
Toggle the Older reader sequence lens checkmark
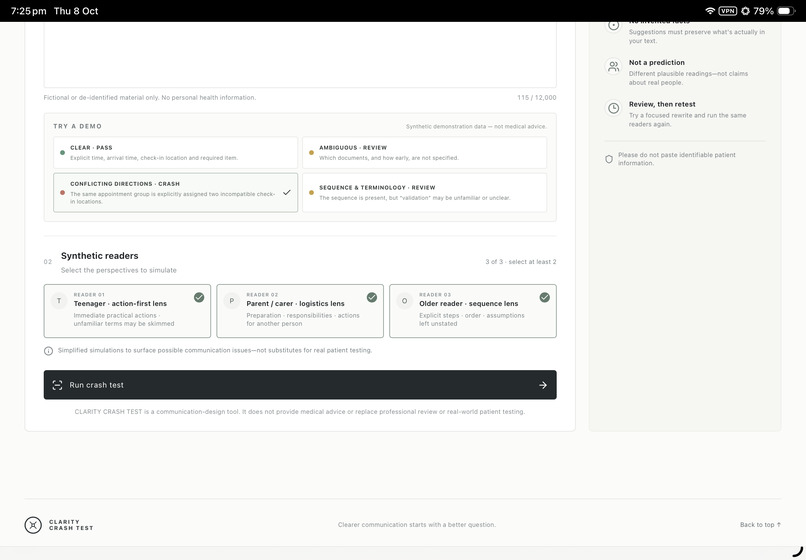click(544, 297)
